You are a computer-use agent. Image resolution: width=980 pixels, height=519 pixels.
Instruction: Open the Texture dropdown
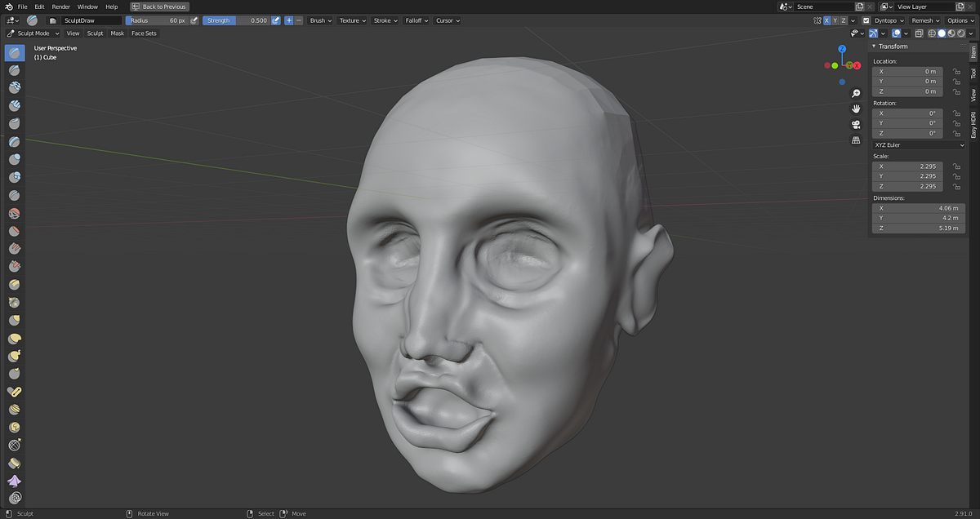coord(352,20)
